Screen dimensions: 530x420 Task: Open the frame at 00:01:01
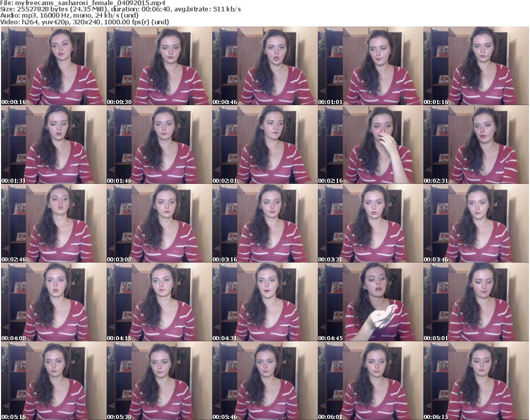(370, 66)
